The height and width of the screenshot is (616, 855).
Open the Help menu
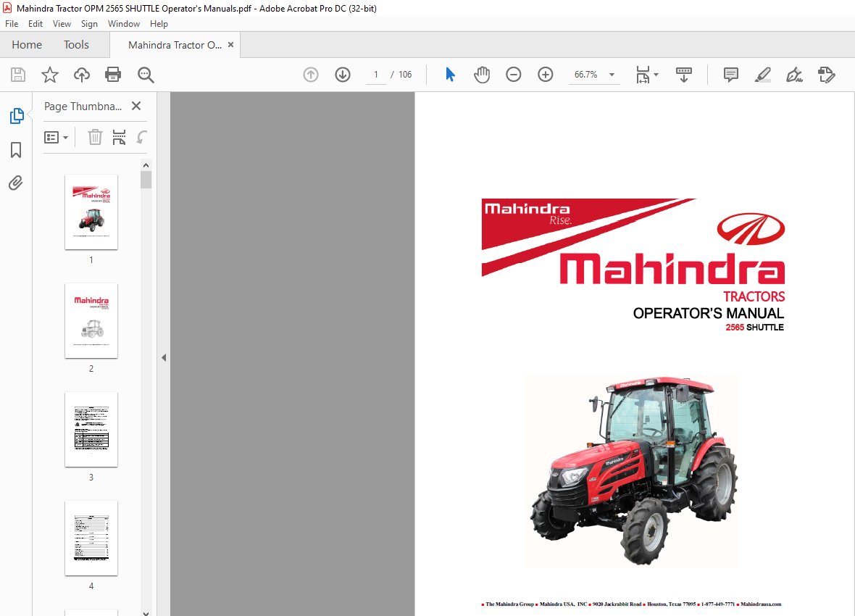pyautogui.click(x=159, y=23)
